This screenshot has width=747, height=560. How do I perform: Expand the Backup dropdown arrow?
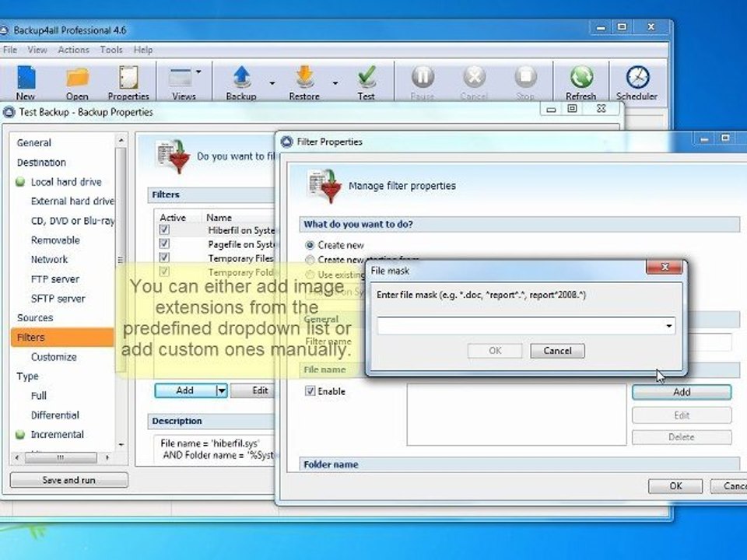pyautogui.click(x=272, y=83)
